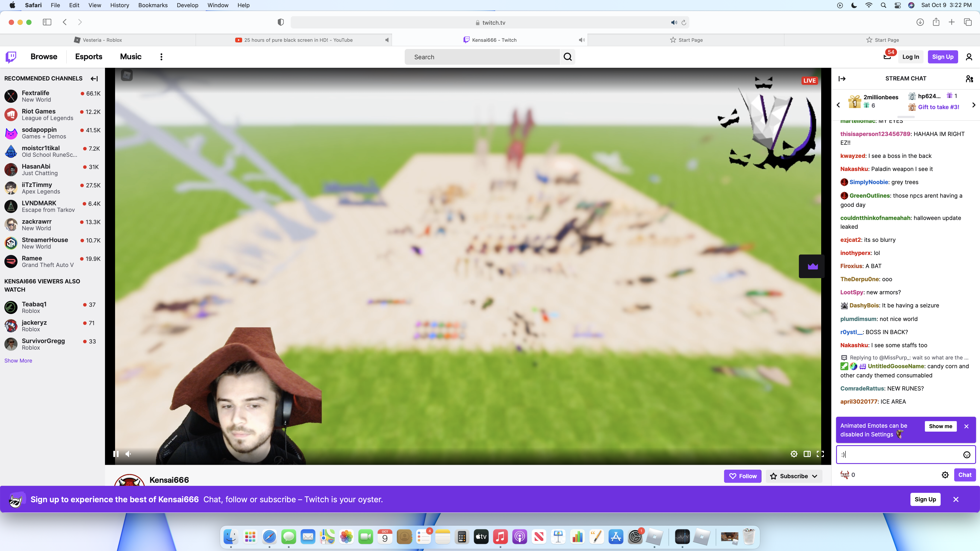Switch to the Vesteria - Roblox tab
The image size is (980, 551).
point(98,40)
